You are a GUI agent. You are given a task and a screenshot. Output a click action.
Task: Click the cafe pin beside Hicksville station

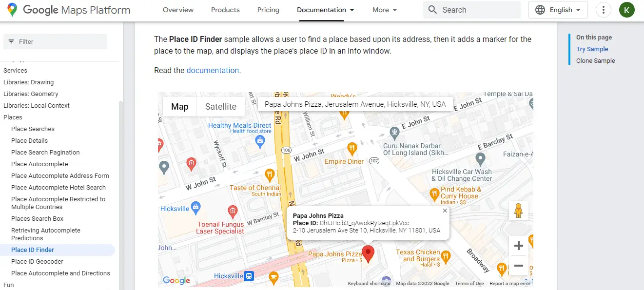point(273,278)
